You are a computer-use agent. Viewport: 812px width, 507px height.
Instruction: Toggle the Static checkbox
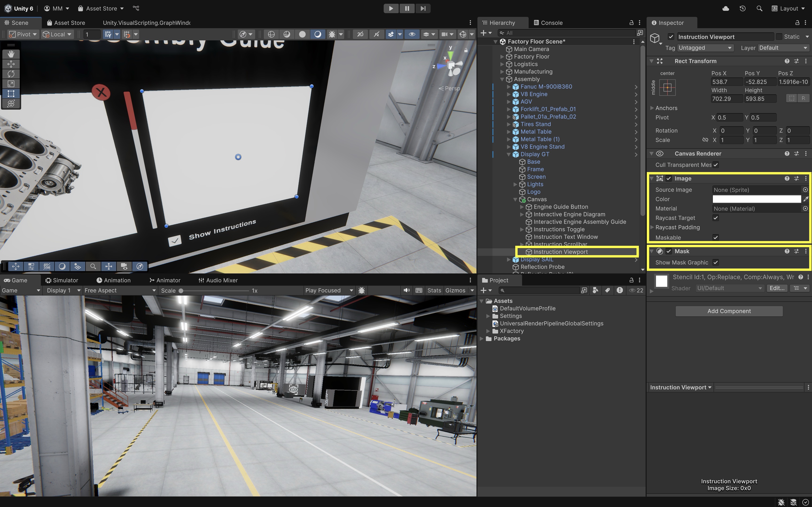click(779, 37)
